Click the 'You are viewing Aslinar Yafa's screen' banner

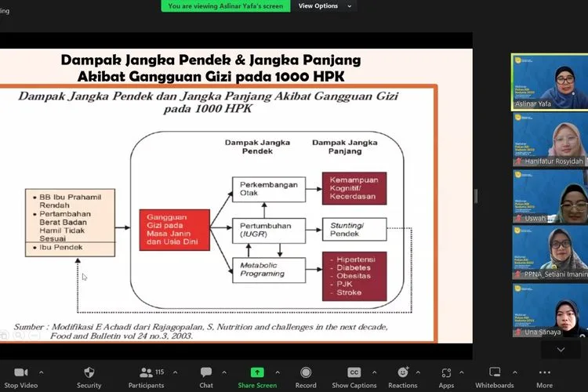pyautogui.click(x=225, y=6)
